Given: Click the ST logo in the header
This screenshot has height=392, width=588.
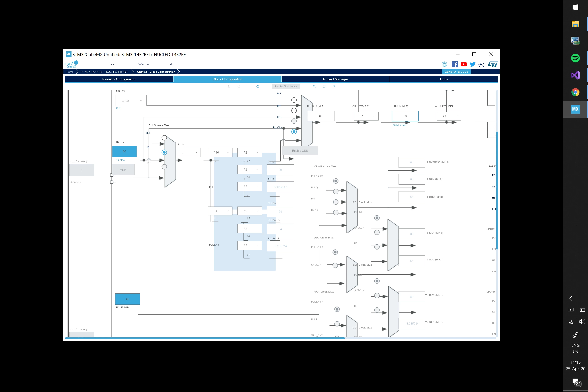Looking at the screenshot, I should [x=493, y=64].
